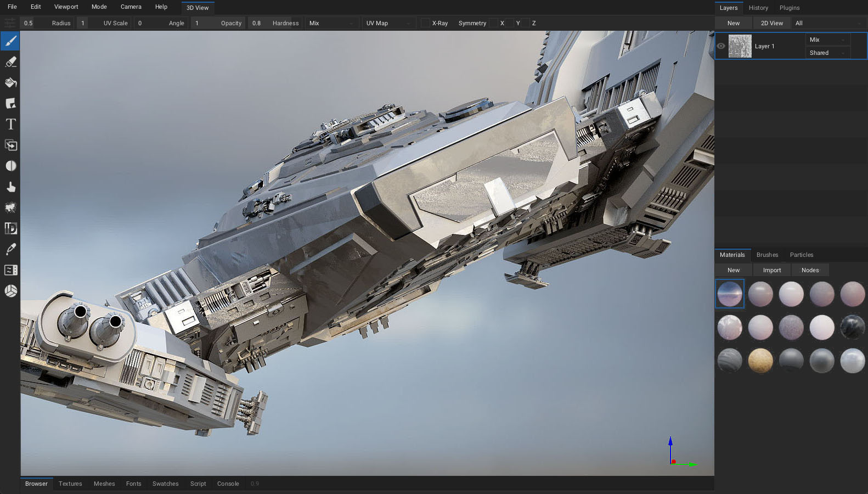Select the Color ID tool
868x494 pixels.
[10, 228]
